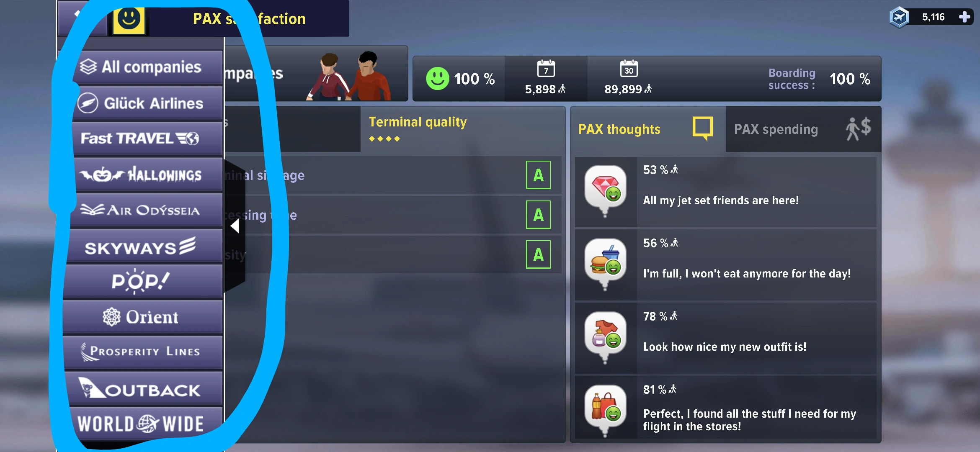Select Skyways airline button
980x452 pixels.
[144, 246]
